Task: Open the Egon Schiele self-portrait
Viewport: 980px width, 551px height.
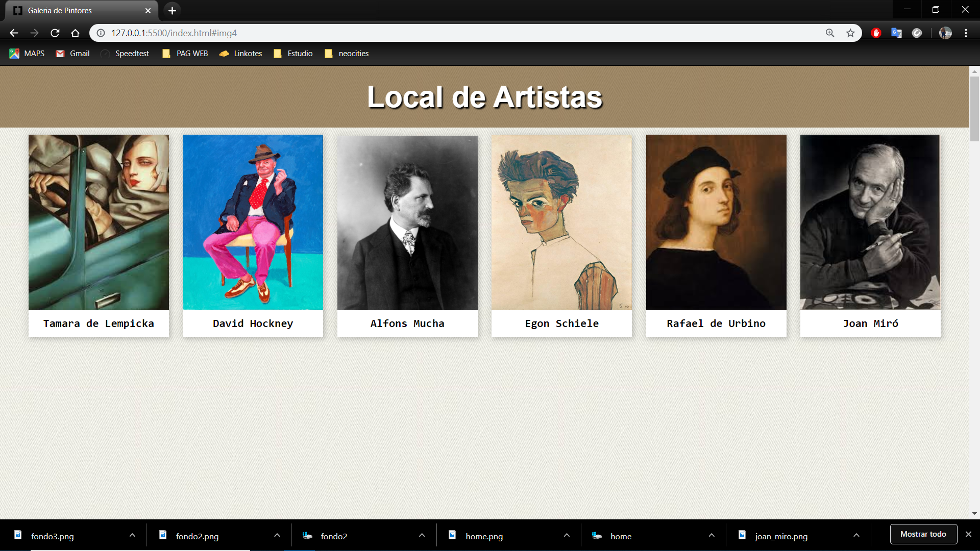Action: (x=561, y=222)
